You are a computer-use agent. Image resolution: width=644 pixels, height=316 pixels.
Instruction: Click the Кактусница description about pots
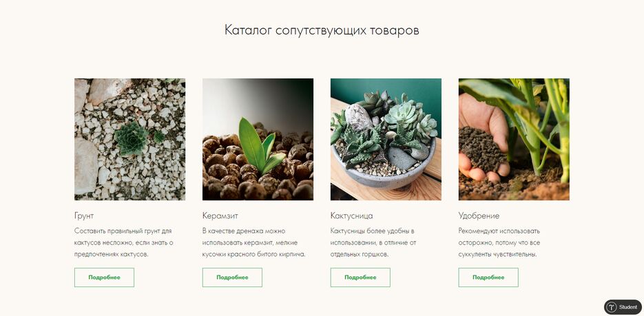coord(373,242)
